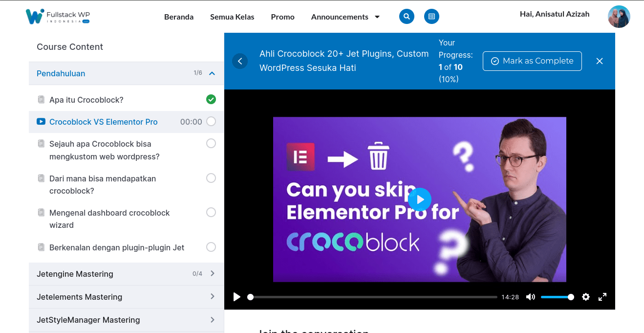Close the lesson with the X icon
The width and height of the screenshot is (644, 333).
(600, 61)
